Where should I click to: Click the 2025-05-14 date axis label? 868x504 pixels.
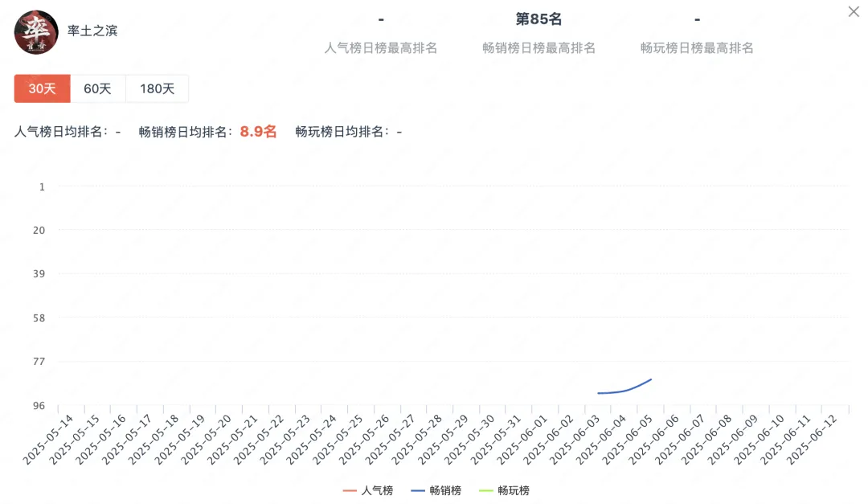(x=49, y=440)
